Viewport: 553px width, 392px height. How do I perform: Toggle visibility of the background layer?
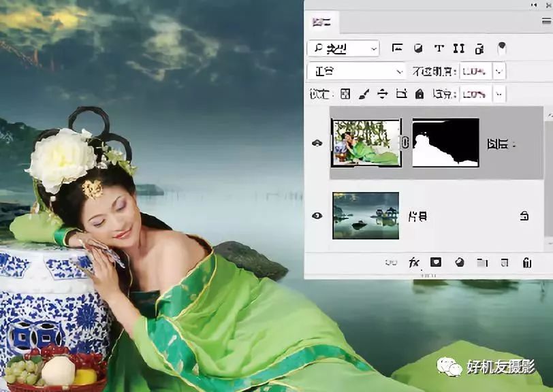pos(317,216)
